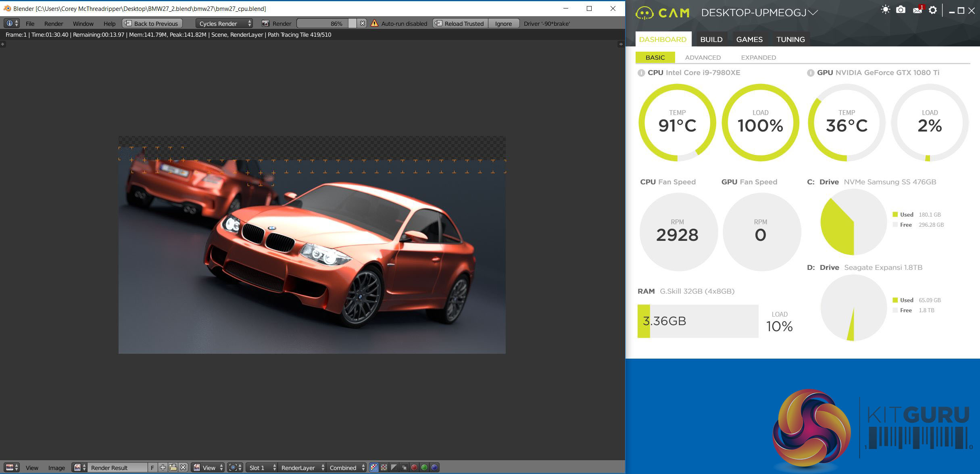The image size is (980, 474).
Task: Switch to the TUNING tab in CAM
Action: tap(790, 39)
